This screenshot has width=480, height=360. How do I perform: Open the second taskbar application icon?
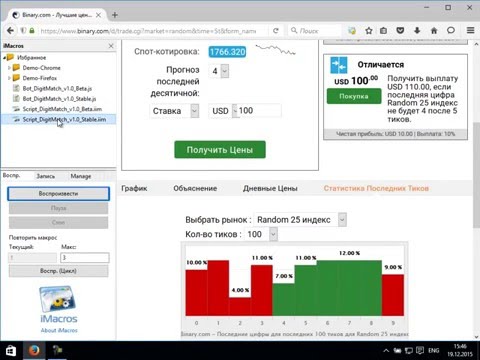pyautogui.click(x=58, y=351)
